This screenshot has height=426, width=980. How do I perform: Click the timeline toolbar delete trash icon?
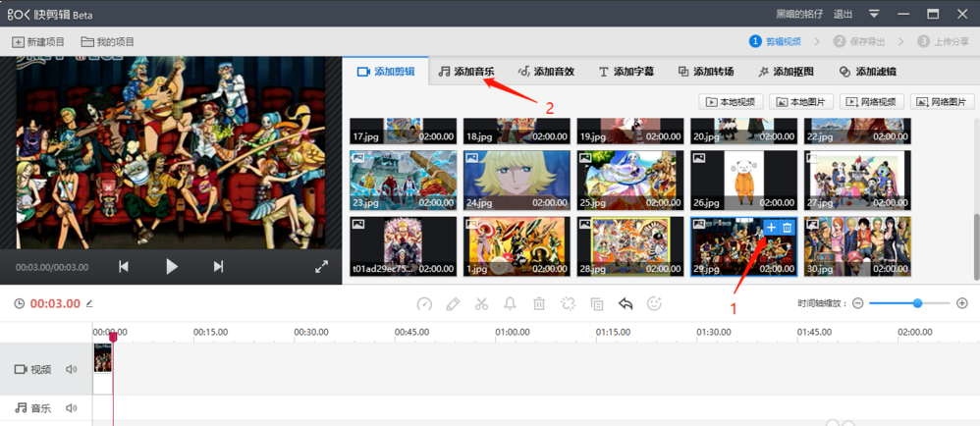pos(539,304)
